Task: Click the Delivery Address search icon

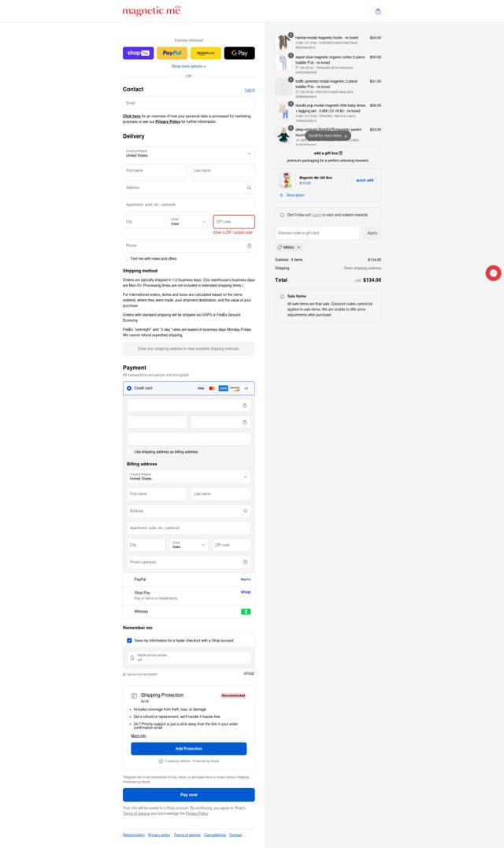Action: pos(250,187)
